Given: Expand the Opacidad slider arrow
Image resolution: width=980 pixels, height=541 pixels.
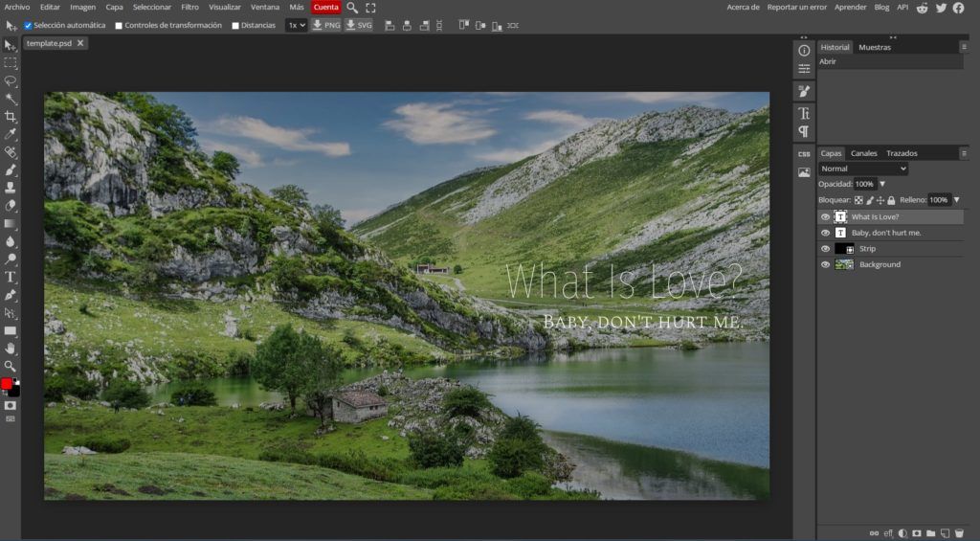Looking at the screenshot, I should [x=882, y=184].
